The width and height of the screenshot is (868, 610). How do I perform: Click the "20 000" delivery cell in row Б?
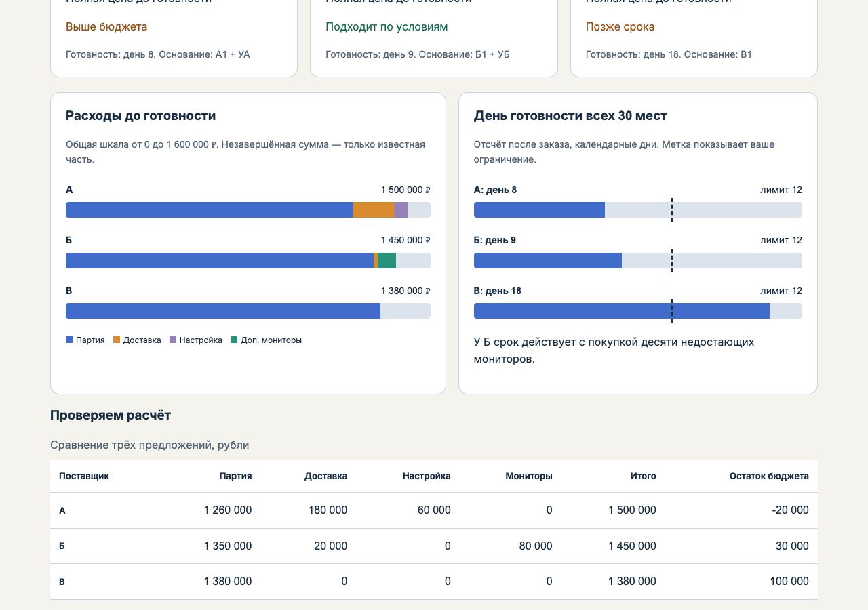331,546
